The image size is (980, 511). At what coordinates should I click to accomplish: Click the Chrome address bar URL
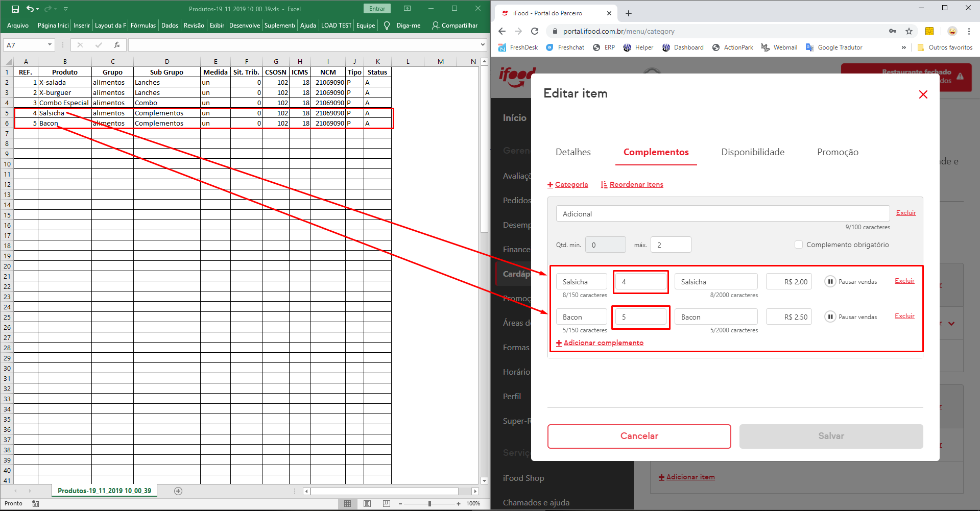(x=618, y=31)
